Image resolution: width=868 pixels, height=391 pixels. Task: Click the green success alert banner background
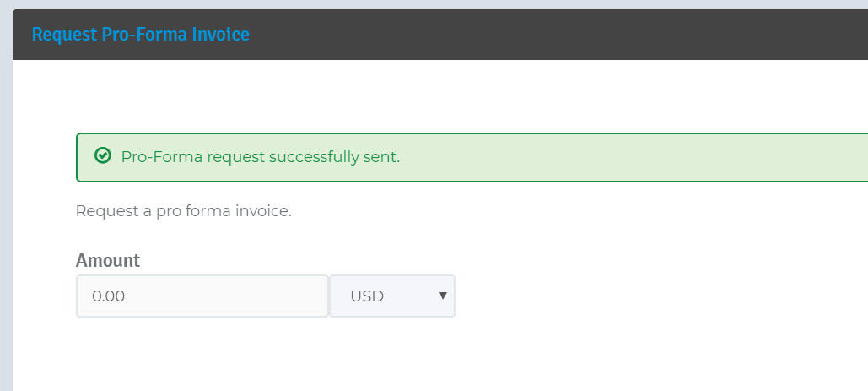click(x=633, y=157)
